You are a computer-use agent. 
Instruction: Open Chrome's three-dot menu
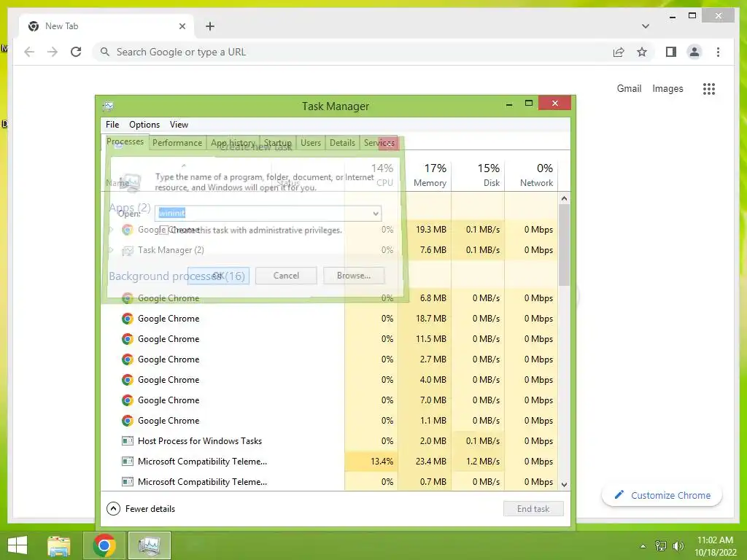click(718, 52)
